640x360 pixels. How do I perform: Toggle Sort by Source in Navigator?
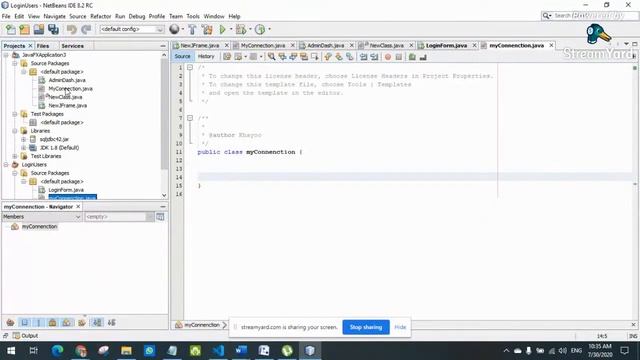click(111, 322)
